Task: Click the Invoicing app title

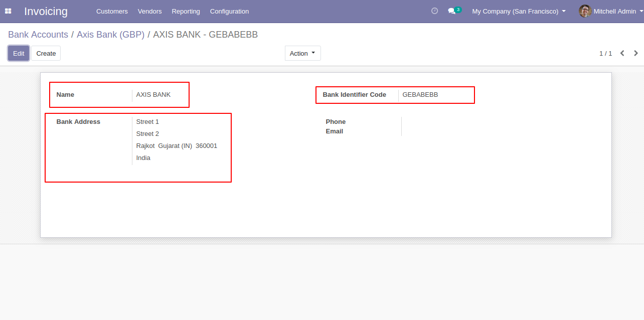Action: point(46,11)
